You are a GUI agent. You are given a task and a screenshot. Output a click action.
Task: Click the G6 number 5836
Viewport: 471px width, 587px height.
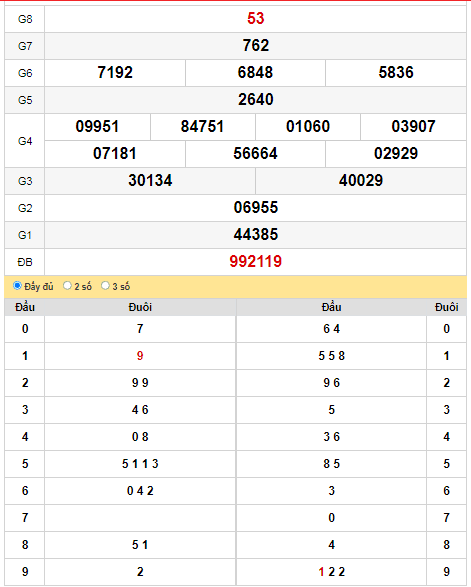click(396, 73)
